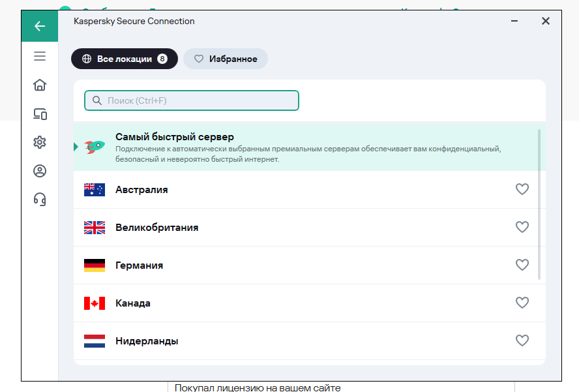Click the magnifier icon in the search box

point(96,100)
